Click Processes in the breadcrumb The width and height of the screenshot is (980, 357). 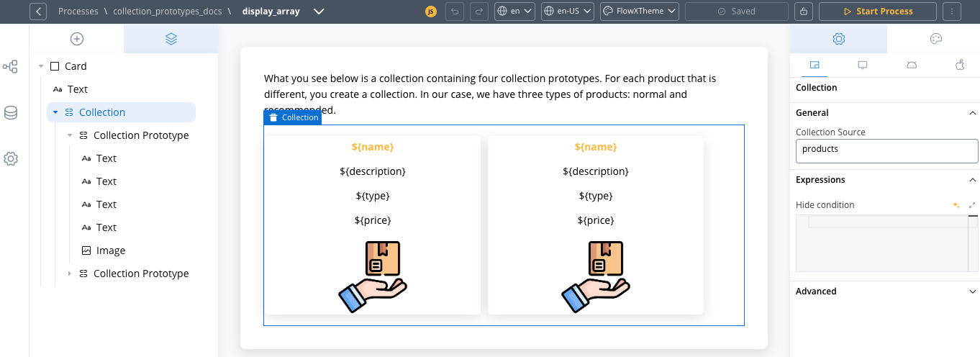tap(78, 12)
